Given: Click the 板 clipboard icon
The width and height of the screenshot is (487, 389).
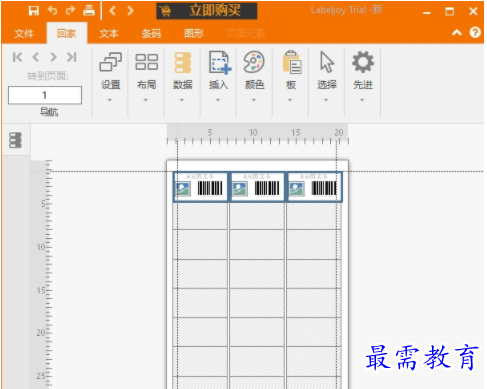Looking at the screenshot, I should pos(292,62).
